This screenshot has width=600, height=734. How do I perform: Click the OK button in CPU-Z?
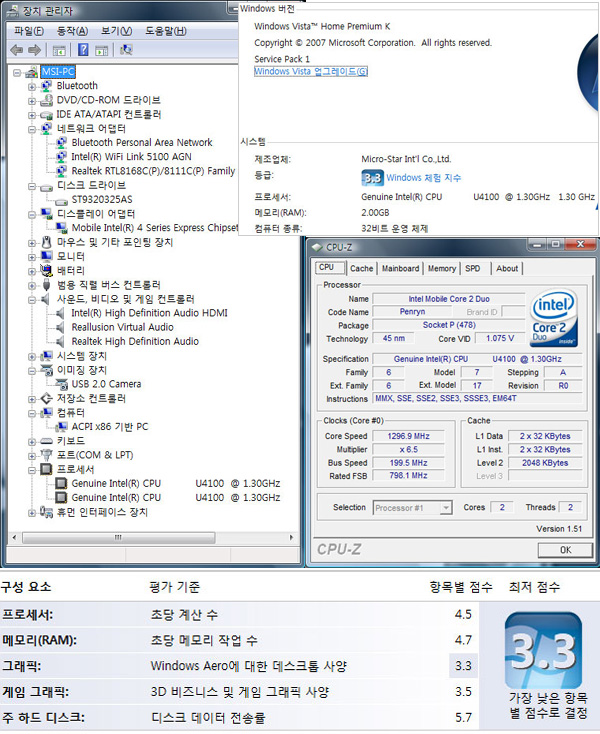(x=565, y=550)
